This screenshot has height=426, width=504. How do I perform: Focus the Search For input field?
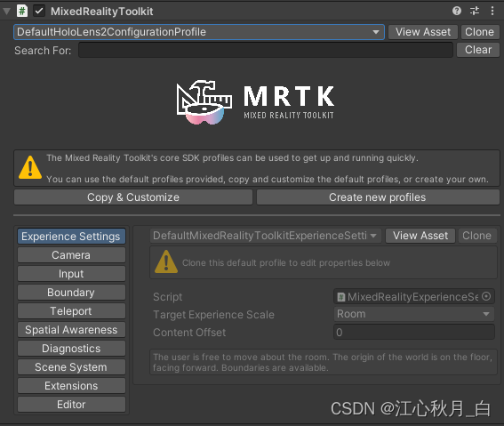266,50
